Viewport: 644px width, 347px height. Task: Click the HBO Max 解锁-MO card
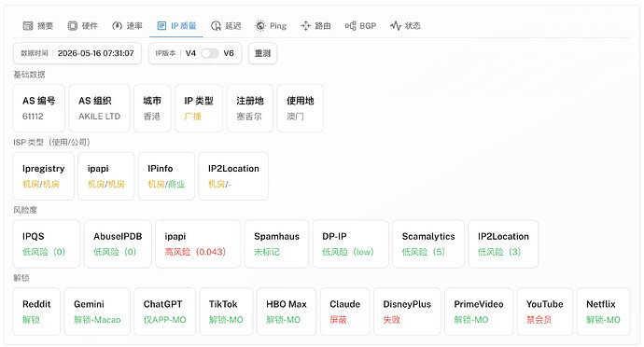tap(287, 312)
